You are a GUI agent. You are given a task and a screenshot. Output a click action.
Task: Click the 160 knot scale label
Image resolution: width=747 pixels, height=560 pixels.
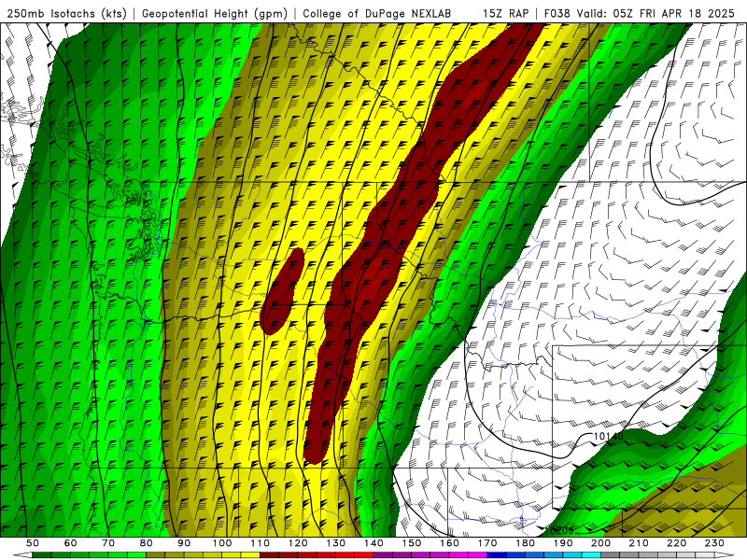[449, 543]
